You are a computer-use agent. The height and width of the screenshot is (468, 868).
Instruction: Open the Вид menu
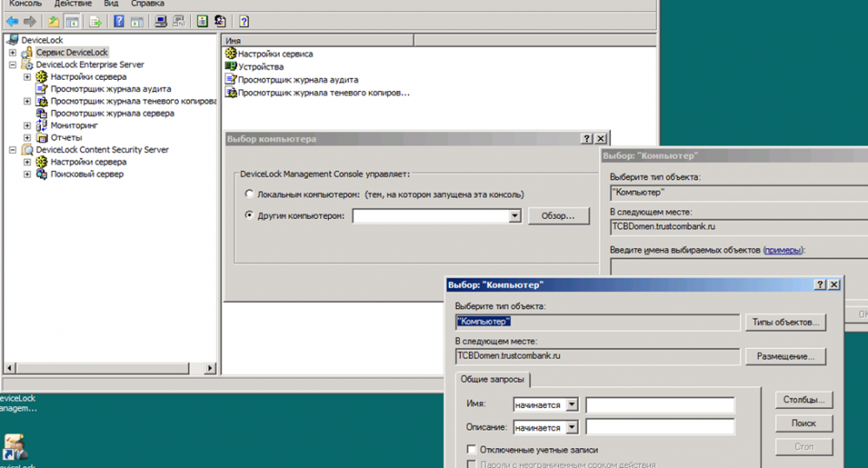(111, 3)
